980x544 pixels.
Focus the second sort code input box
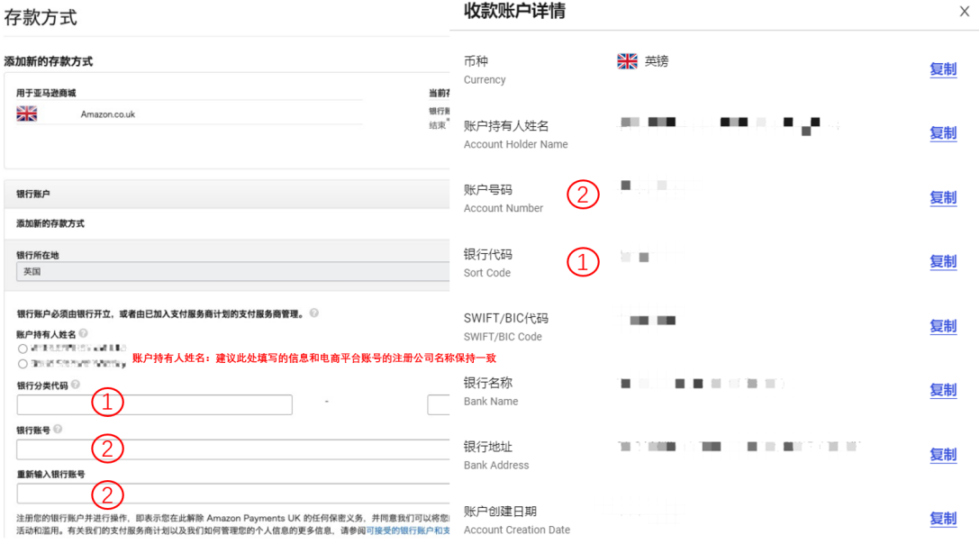pos(439,404)
